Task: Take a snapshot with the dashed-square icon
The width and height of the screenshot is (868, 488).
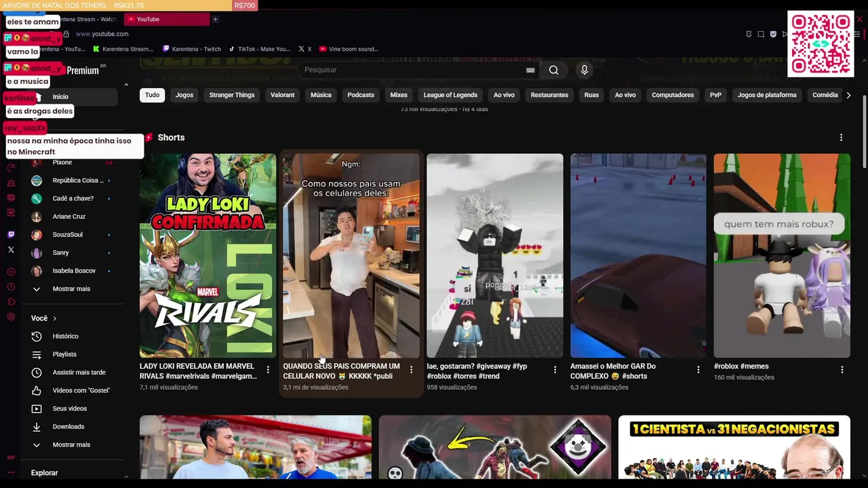Action: 761,34
